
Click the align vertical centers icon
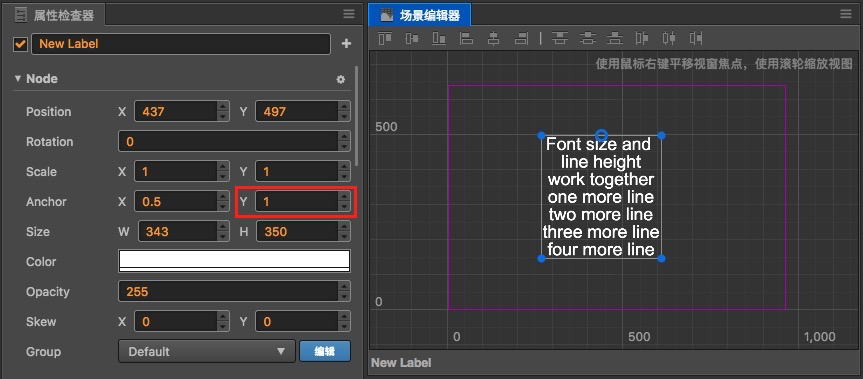(x=412, y=38)
